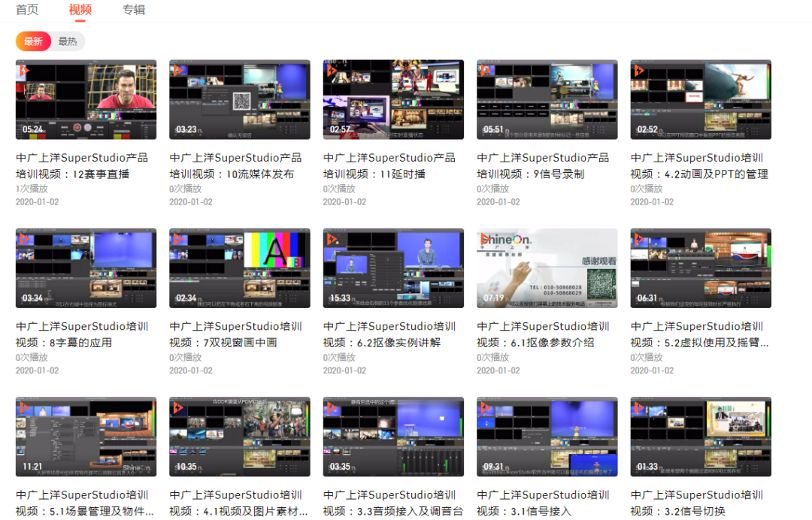Click title link 培训视频：9信号录制
812x520 pixels.
[530, 174]
